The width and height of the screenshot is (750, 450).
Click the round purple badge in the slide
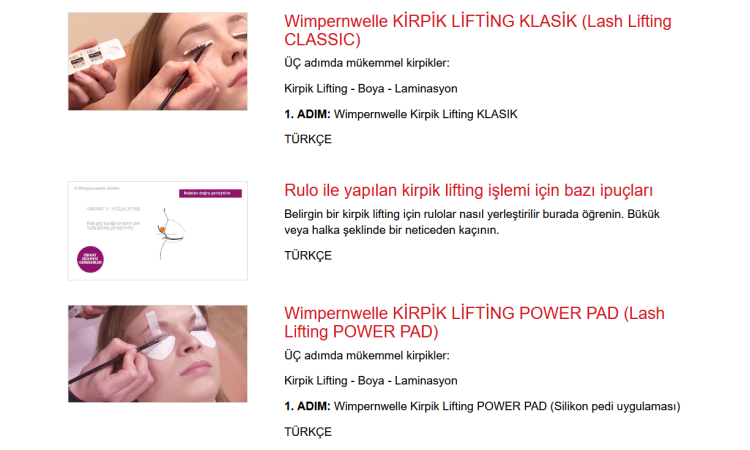click(90, 259)
